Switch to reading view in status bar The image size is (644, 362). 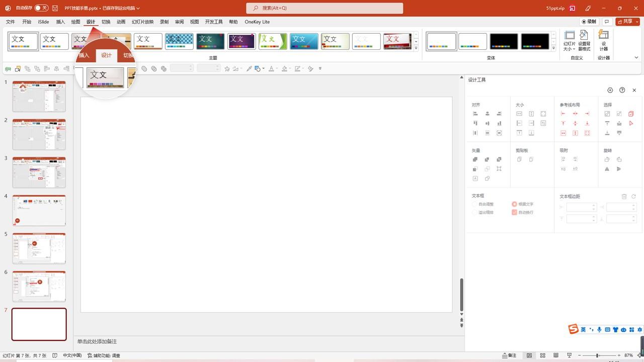pos(555,355)
